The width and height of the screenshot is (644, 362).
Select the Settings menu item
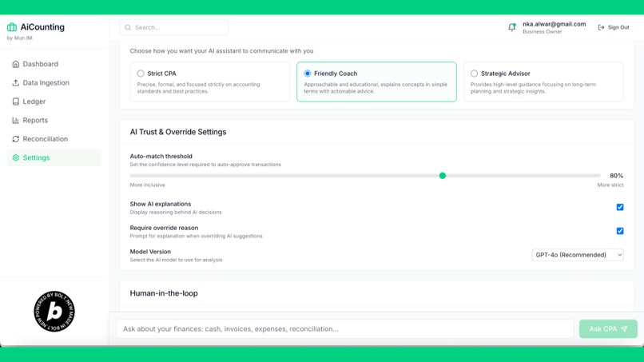54,157
